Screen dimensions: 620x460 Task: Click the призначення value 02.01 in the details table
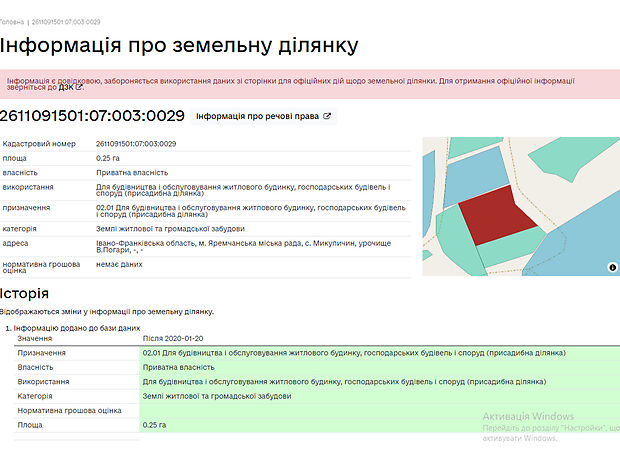pos(251,211)
